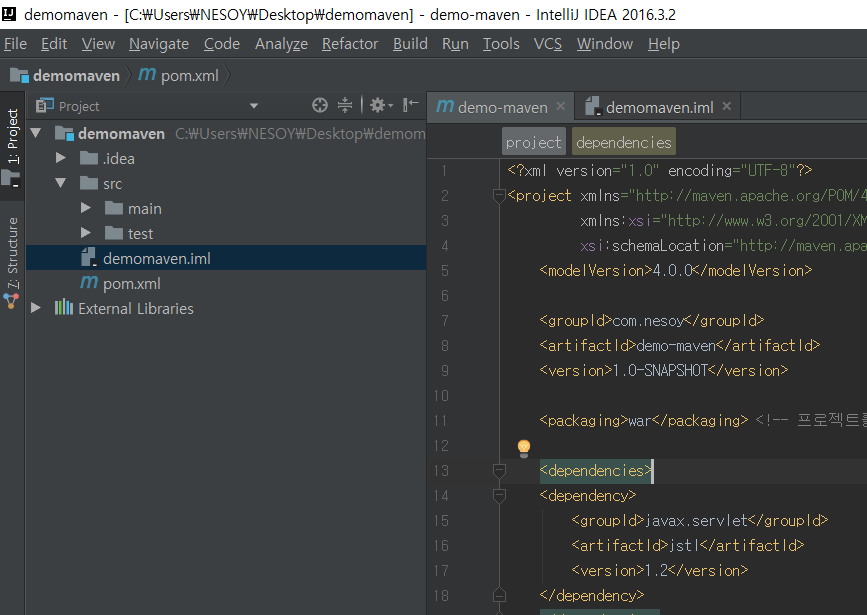The image size is (867, 615).
Task: Open the Analyze menu
Action: [x=281, y=44]
